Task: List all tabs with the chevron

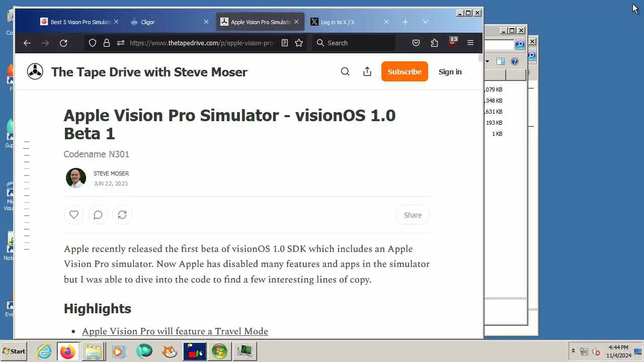Action: click(x=426, y=22)
